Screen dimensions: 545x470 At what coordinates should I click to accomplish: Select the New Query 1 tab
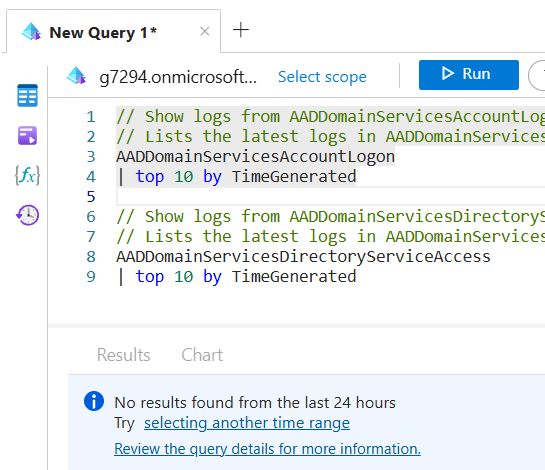point(103,33)
